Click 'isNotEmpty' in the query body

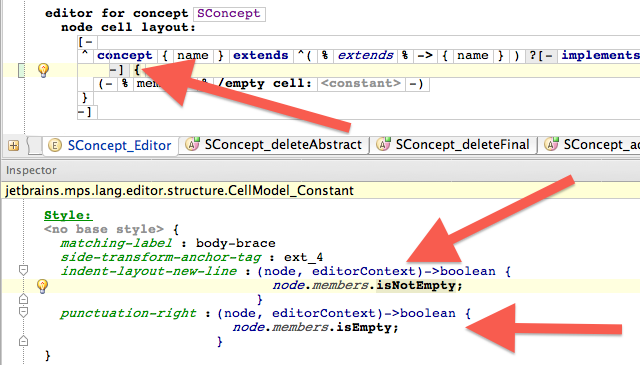pos(416,285)
